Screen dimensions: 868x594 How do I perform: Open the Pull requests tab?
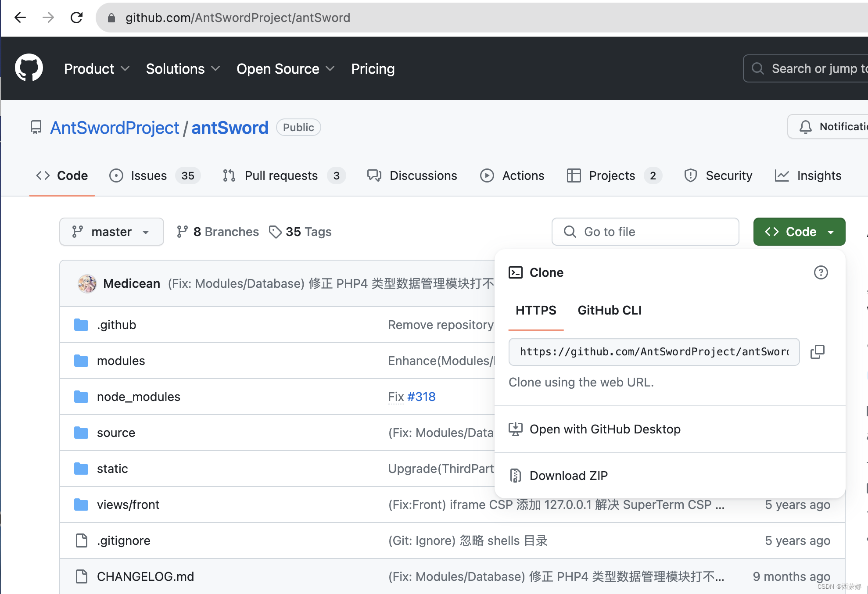click(x=284, y=175)
